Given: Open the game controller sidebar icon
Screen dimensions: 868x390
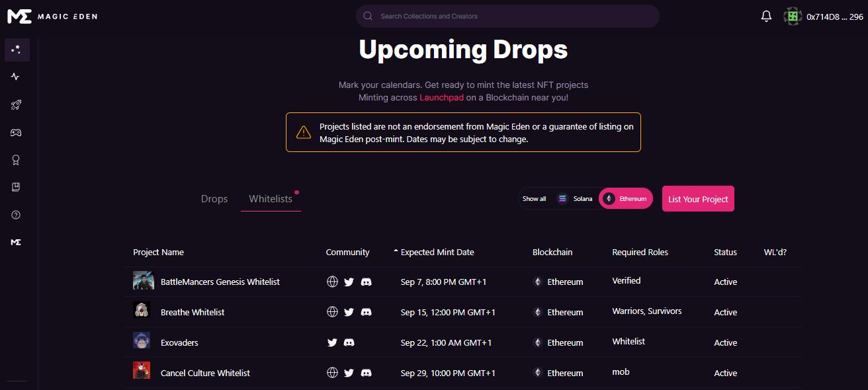Looking at the screenshot, I should [17, 132].
